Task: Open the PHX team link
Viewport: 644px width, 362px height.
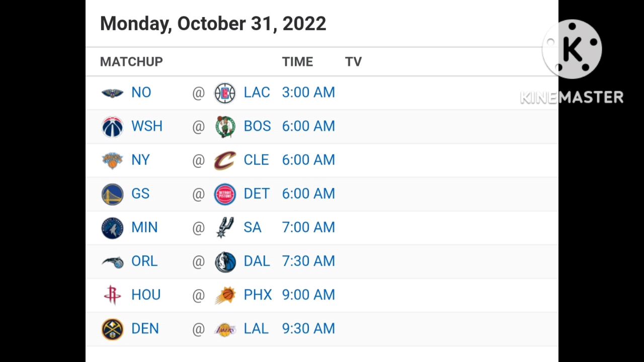Action: click(x=258, y=295)
